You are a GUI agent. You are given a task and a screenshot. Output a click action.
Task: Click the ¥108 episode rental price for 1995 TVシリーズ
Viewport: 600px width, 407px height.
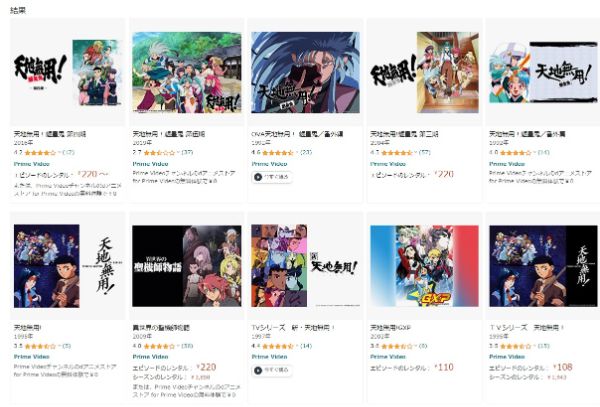[562, 367]
